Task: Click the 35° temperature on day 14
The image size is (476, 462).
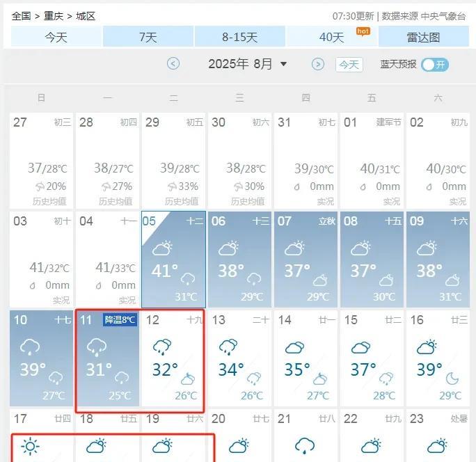Action: [298, 369]
